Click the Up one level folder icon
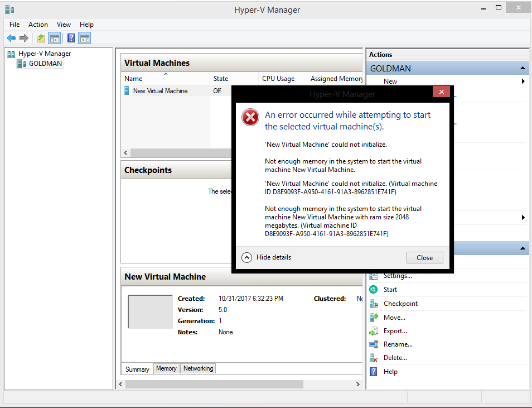The width and height of the screenshot is (532, 408). 41,38
